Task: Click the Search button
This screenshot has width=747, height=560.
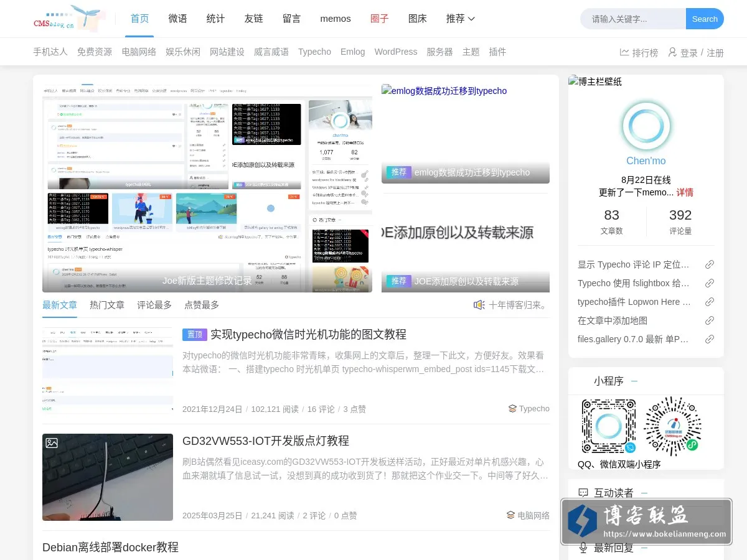Action: 705,19
